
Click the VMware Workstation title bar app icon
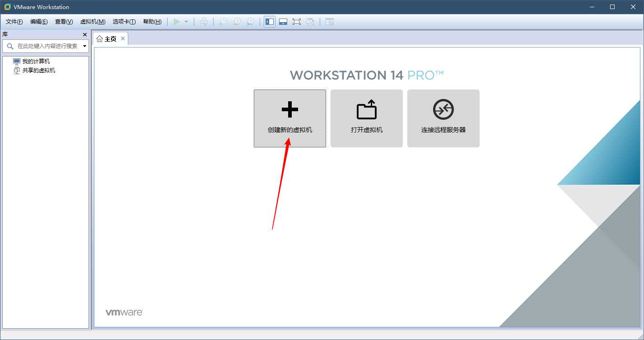[x=8, y=7]
